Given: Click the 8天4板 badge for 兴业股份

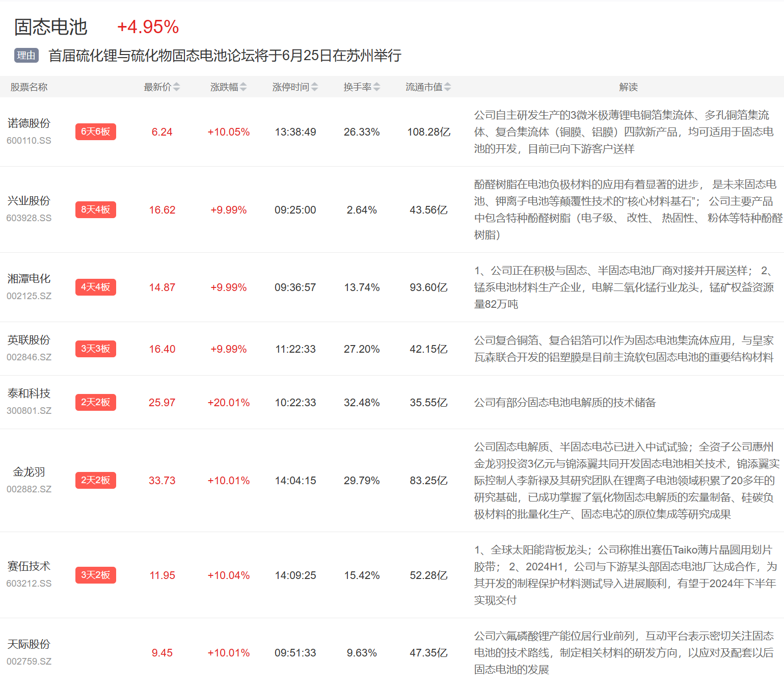Looking at the screenshot, I should pyautogui.click(x=95, y=209).
